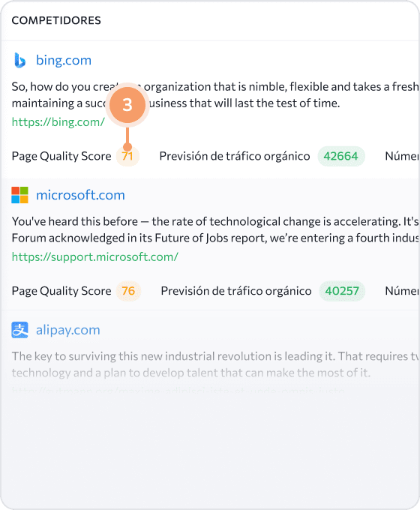The width and height of the screenshot is (420, 510).
Task: Click the microsoft.com description snippet
Action: click(215, 230)
